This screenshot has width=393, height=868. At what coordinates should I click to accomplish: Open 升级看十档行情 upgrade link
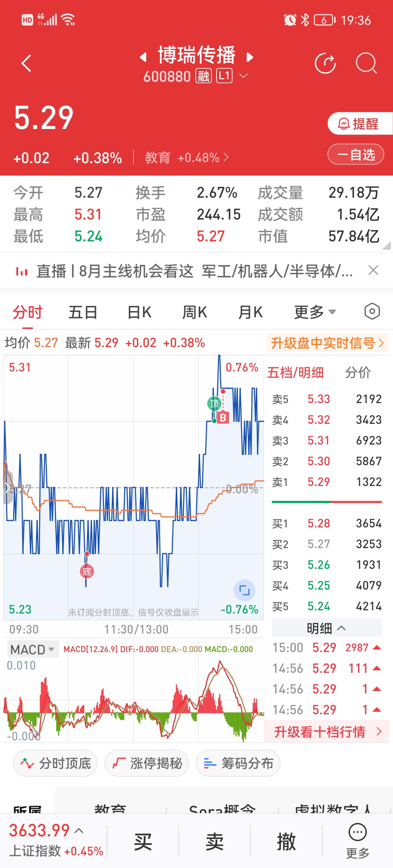coord(327,732)
